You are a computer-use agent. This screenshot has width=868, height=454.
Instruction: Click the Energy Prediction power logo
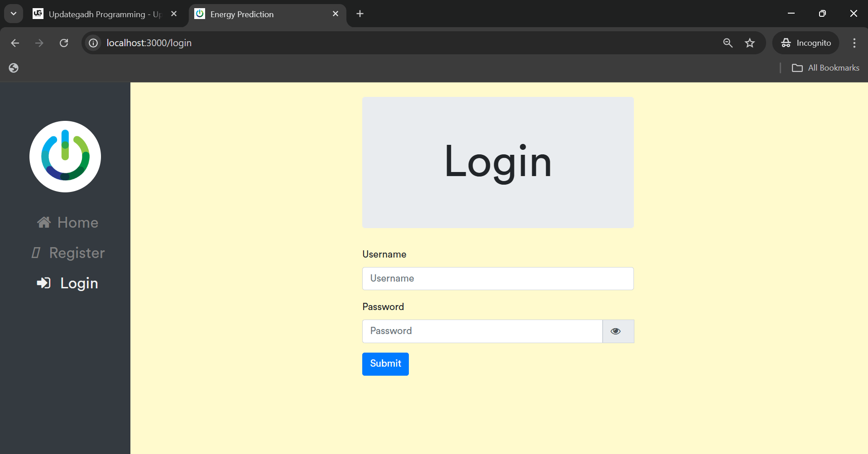(65, 157)
